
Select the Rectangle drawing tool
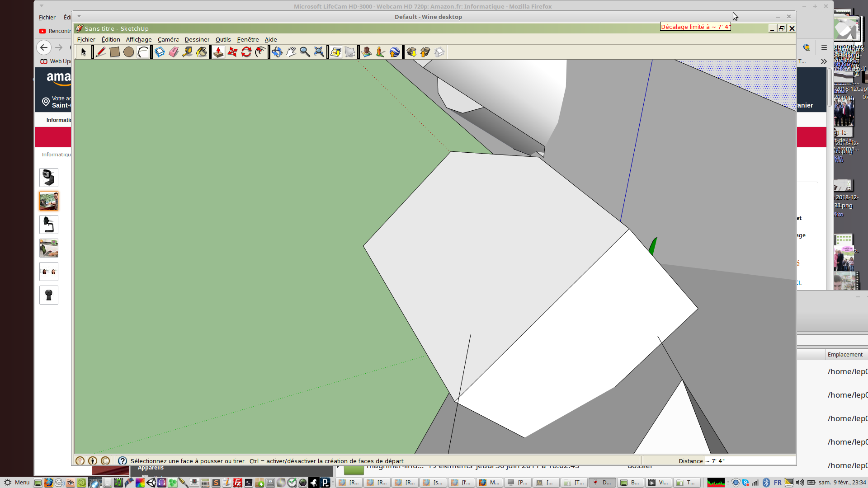[115, 52]
